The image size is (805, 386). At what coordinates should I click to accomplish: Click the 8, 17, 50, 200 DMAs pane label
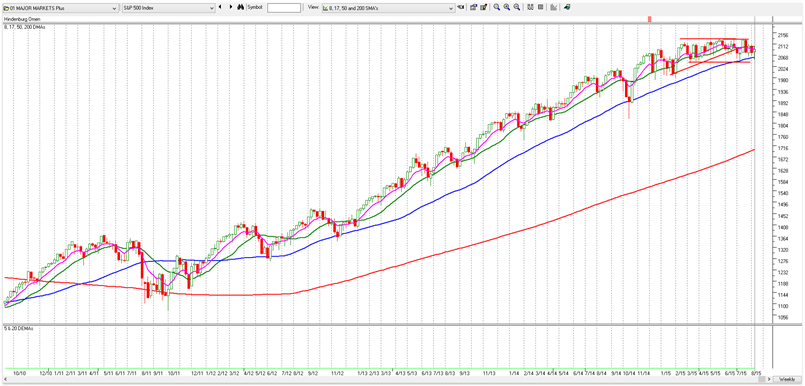[25, 27]
